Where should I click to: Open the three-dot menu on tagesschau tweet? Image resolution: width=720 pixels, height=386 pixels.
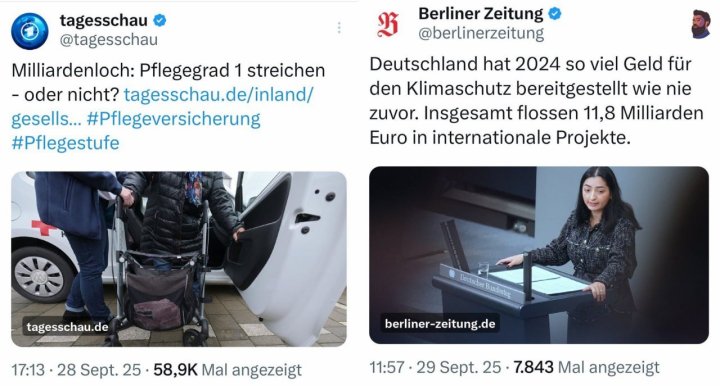coord(339,28)
